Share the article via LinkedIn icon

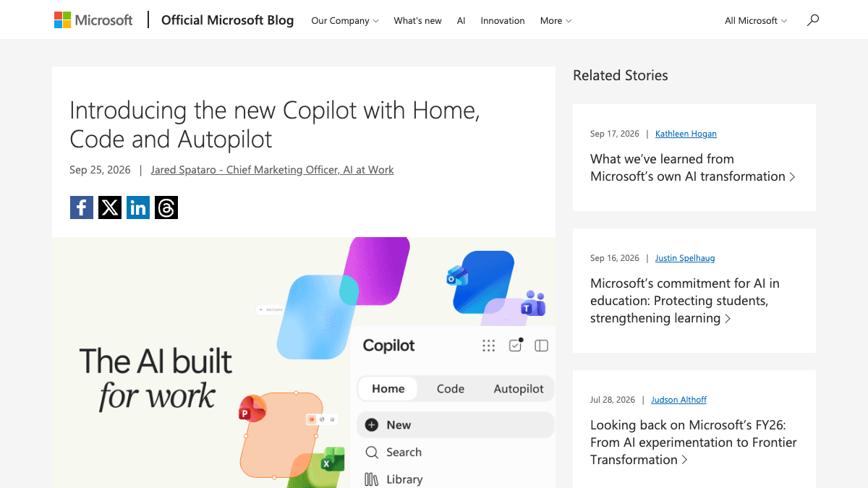(x=138, y=207)
